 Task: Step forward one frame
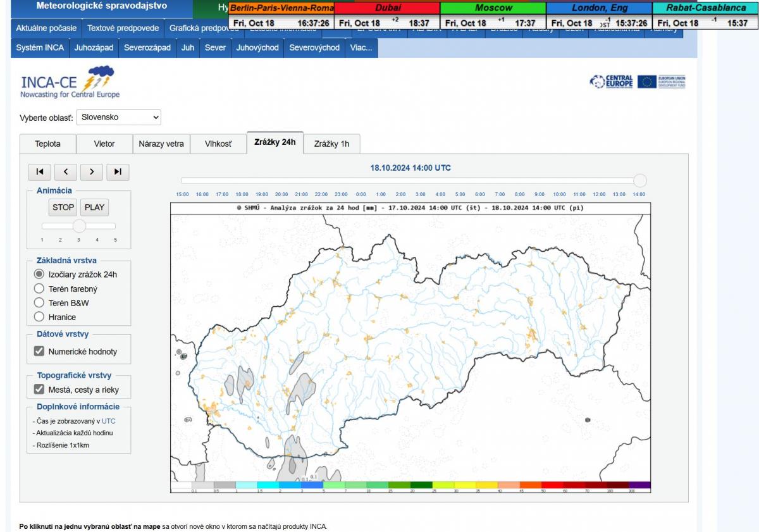click(92, 171)
